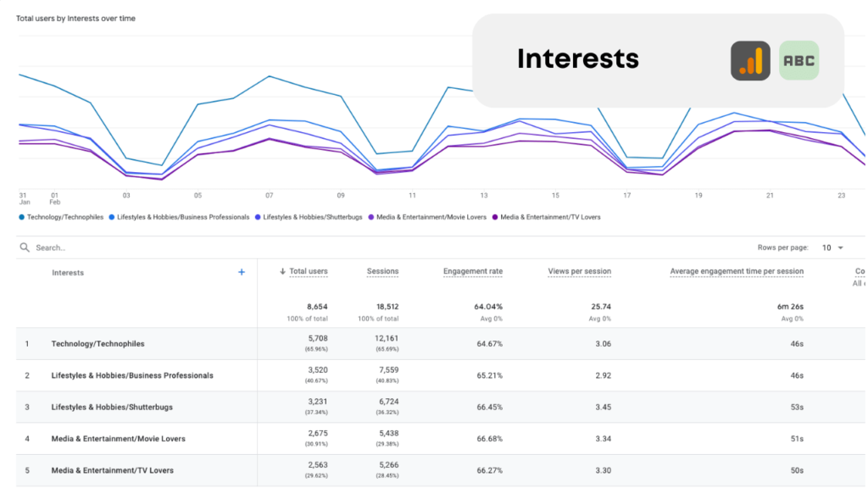Click the search magnifier icon
868x488 pixels.
click(25, 247)
